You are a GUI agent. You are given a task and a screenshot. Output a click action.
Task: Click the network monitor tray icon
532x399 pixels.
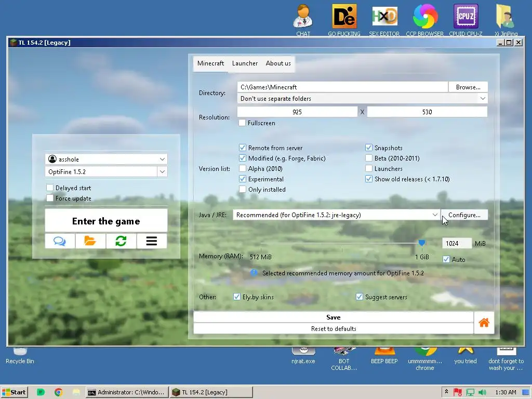[x=470, y=392]
